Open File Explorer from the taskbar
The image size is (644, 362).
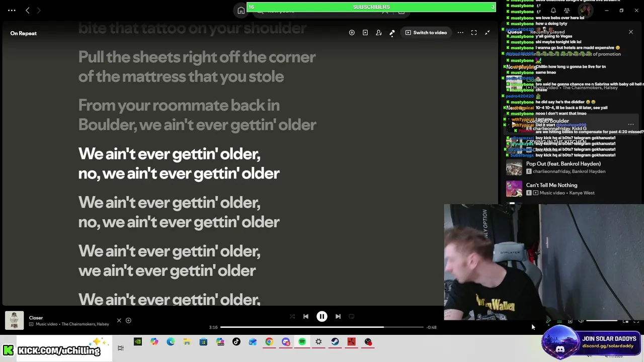pyautogui.click(x=187, y=342)
